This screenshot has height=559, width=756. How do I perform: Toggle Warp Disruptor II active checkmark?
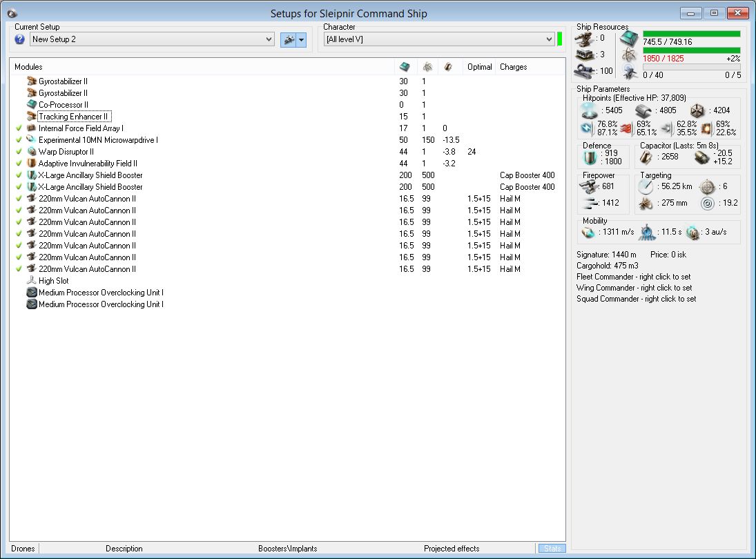pyautogui.click(x=19, y=152)
